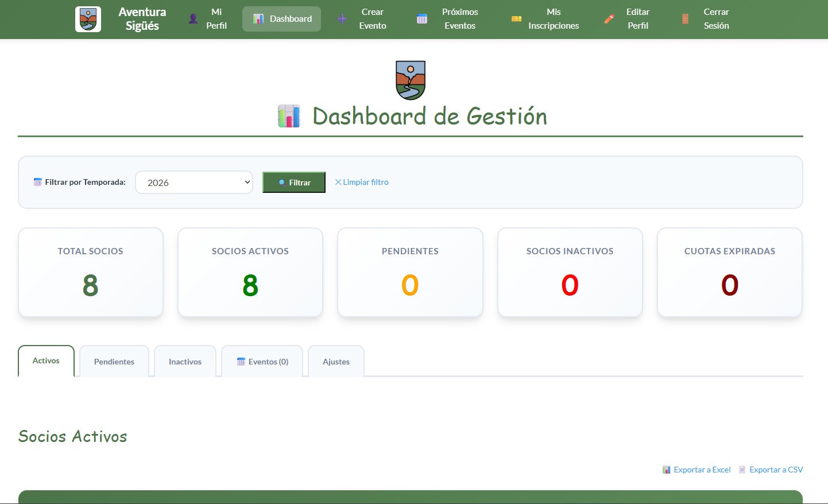The image size is (828, 504).
Task: Log out via Cerrar Sesión
Action: (705, 19)
